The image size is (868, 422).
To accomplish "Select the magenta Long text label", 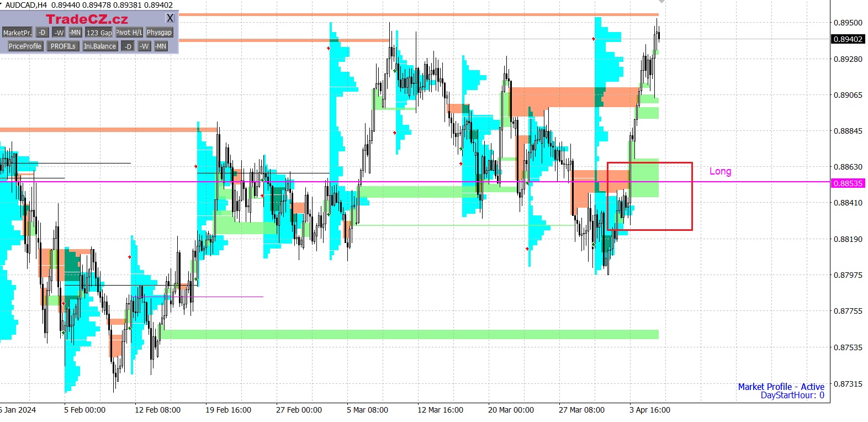I will point(720,171).
